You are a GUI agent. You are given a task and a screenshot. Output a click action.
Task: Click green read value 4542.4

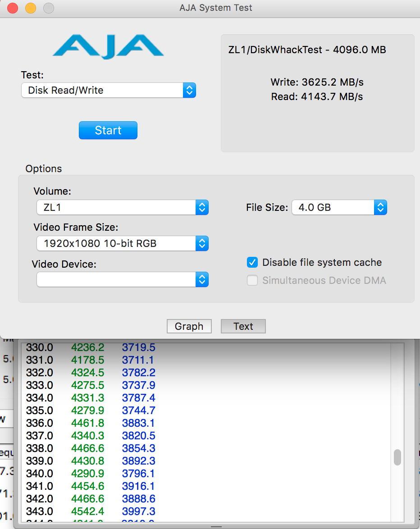click(x=88, y=511)
